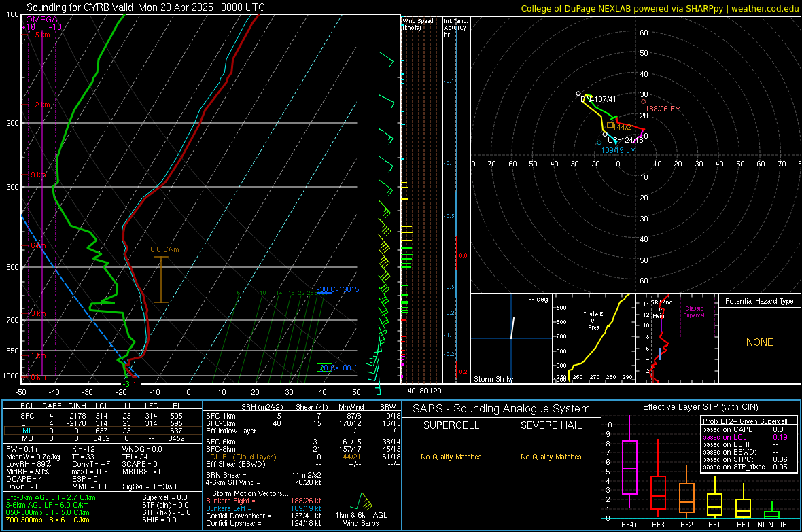The image size is (802, 532).
Task: Click the SigSvr = 0 m3/s3 value
Action: coord(150,486)
